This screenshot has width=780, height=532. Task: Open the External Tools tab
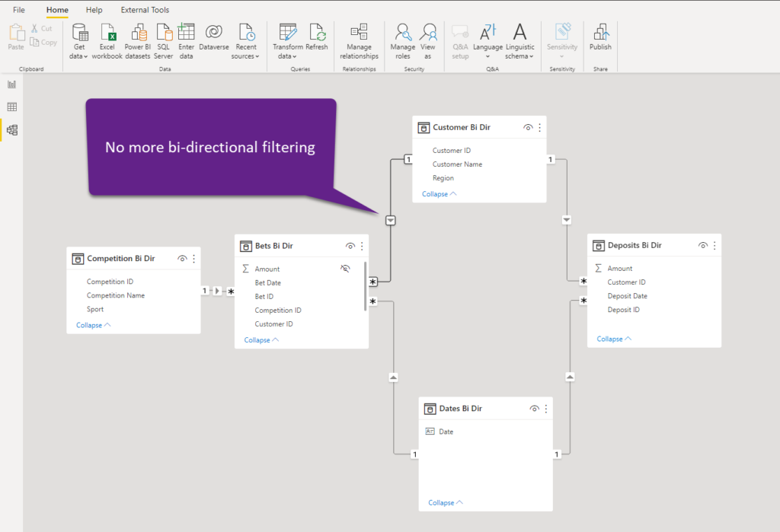click(145, 10)
